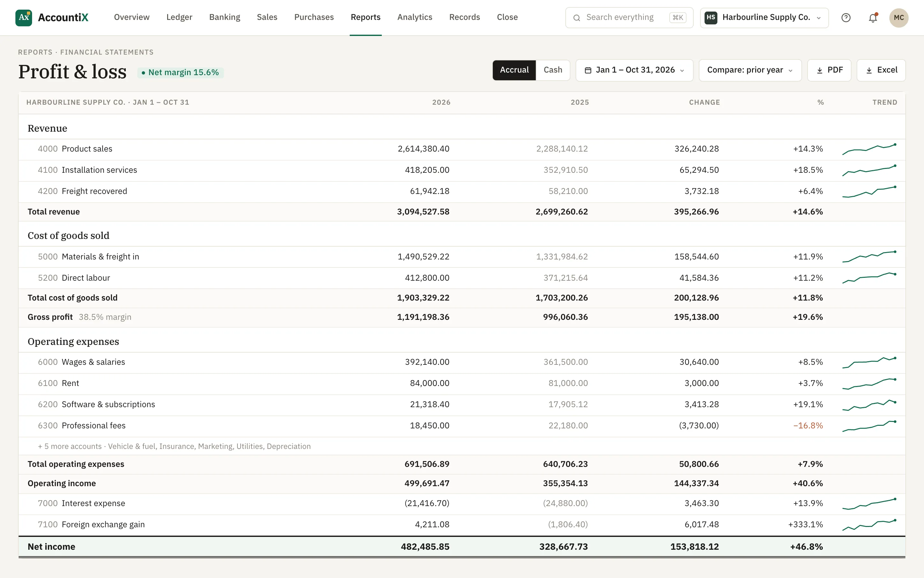The height and width of the screenshot is (578, 924).
Task: Switch to Cash basis
Action: pos(552,70)
